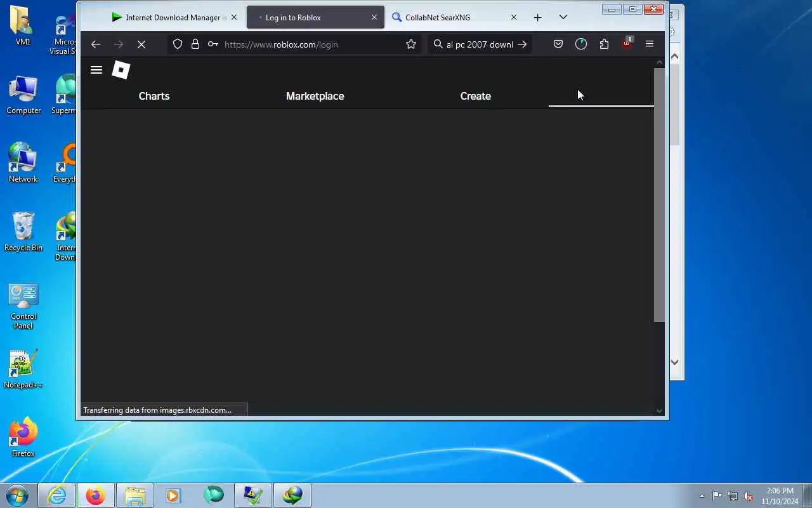Screen dimensions: 812x508
Task: Open the Windows Start menu
Action: tap(17, 495)
